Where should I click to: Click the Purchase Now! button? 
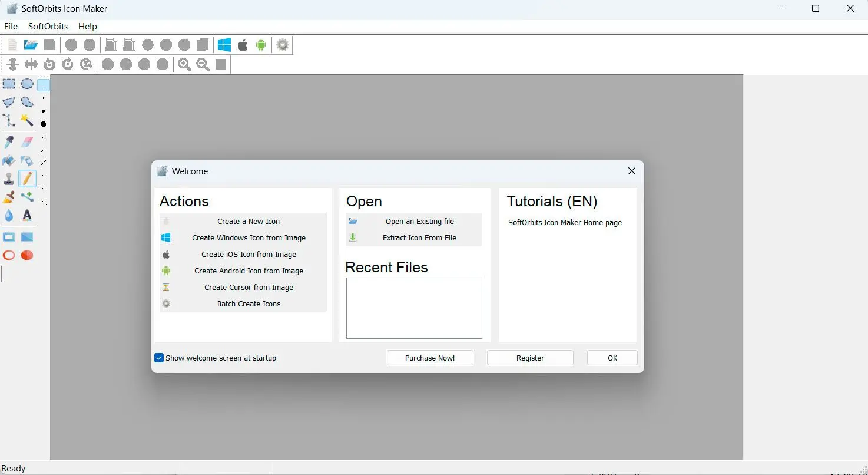coord(430,358)
